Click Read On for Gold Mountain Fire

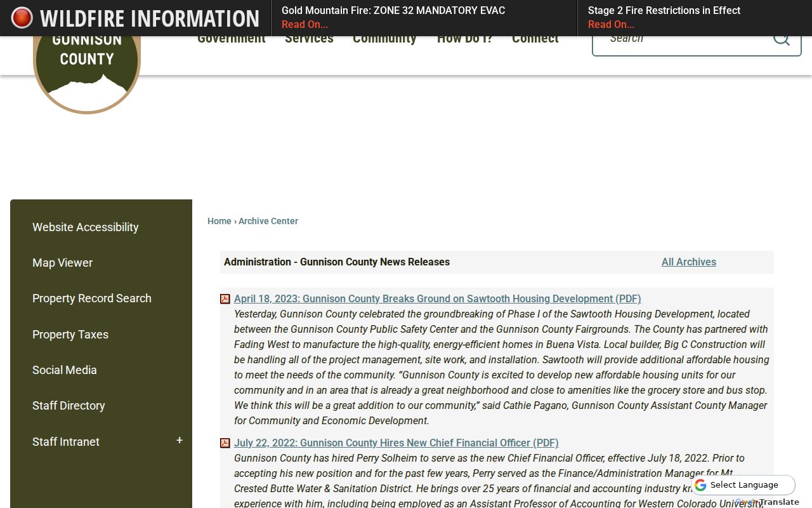click(304, 25)
